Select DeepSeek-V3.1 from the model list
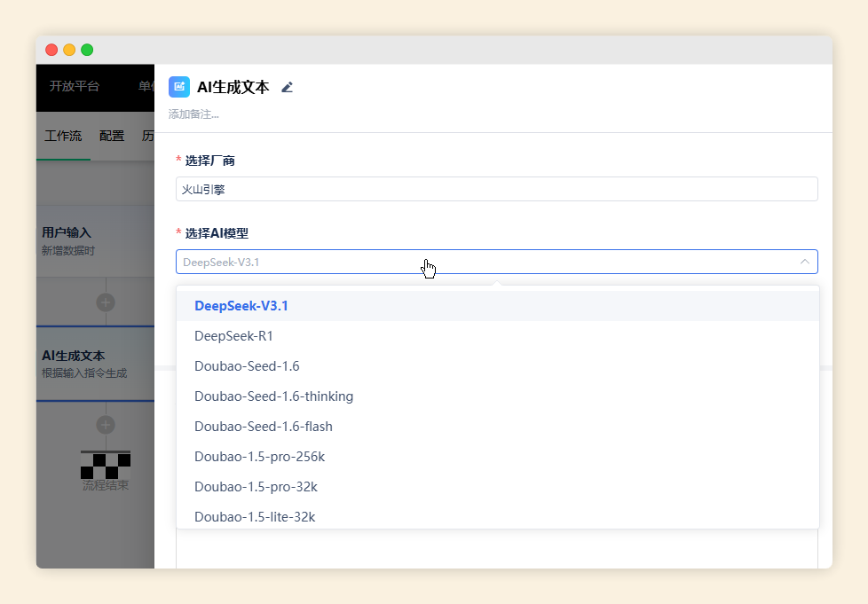This screenshot has height=604, width=868. click(241, 306)
